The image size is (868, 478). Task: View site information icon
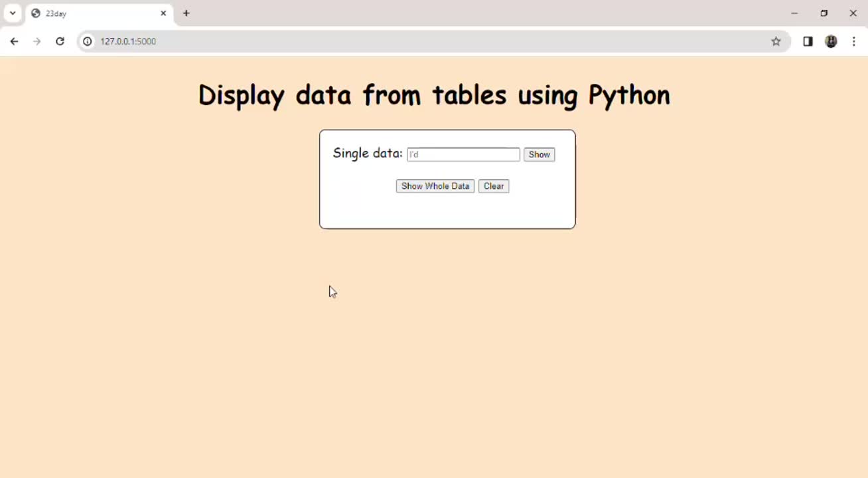pos(87,41)
